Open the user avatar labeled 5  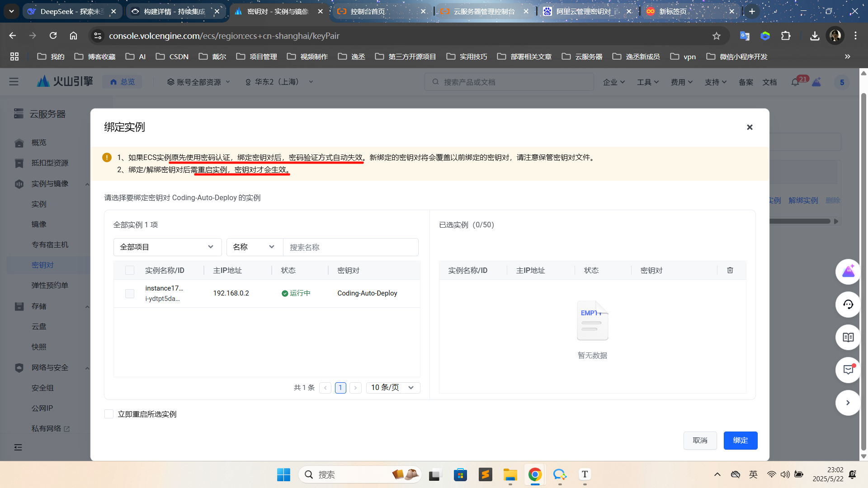click(x=842, y=82)
